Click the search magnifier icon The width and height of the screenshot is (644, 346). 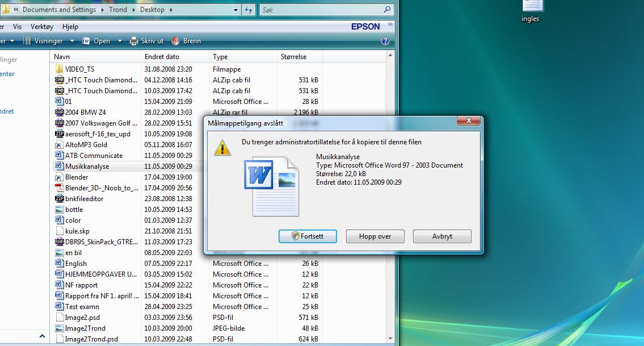(x=387, y=10)
